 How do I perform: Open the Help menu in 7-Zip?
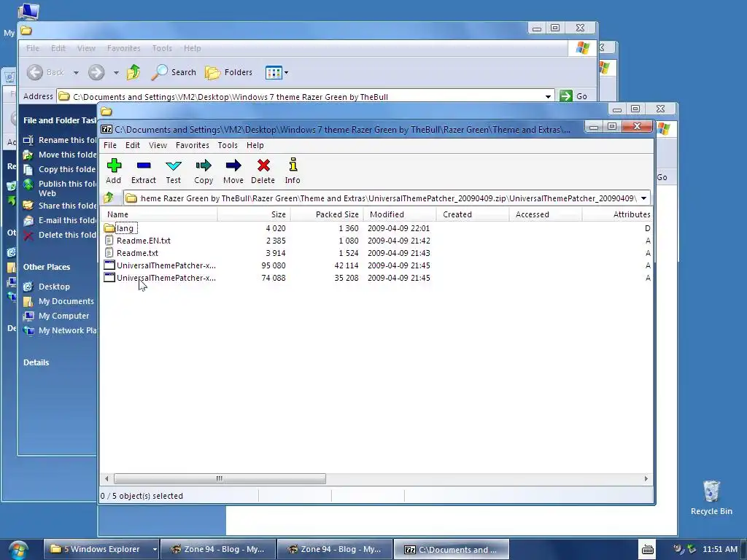(x=255, y=145)
